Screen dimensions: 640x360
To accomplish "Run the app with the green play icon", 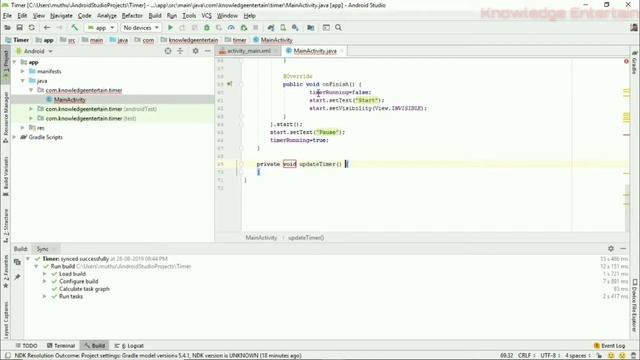I will tap(170, 28).
